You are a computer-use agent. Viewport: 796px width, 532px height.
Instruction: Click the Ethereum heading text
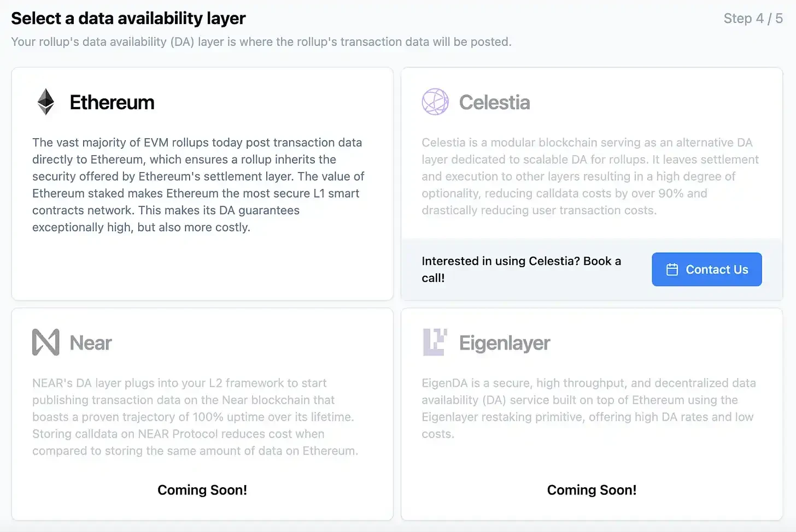click(x=112, y=103)
